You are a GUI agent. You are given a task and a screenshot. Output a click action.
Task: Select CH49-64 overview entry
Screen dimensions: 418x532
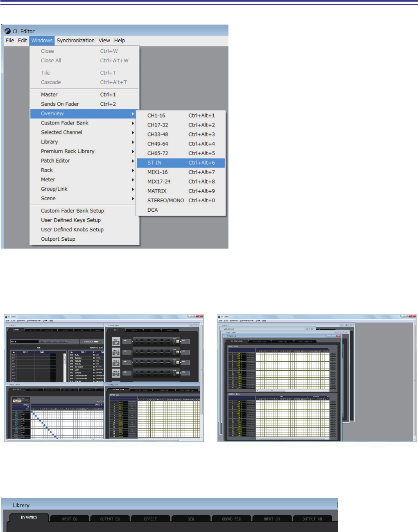pos(181,144)
